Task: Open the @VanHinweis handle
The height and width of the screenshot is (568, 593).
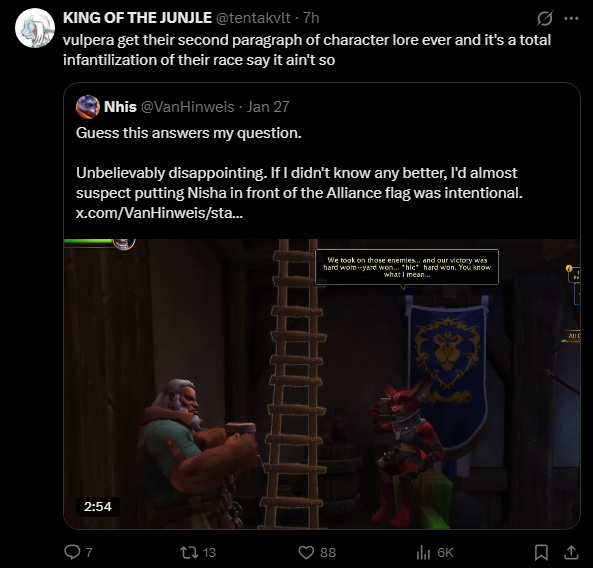Action: point(188,107)
